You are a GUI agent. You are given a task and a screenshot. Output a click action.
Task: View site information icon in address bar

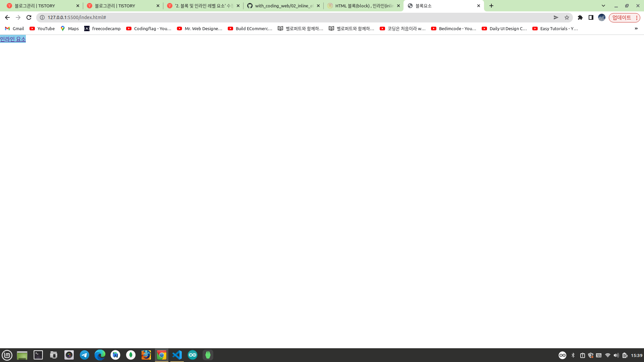42,17
